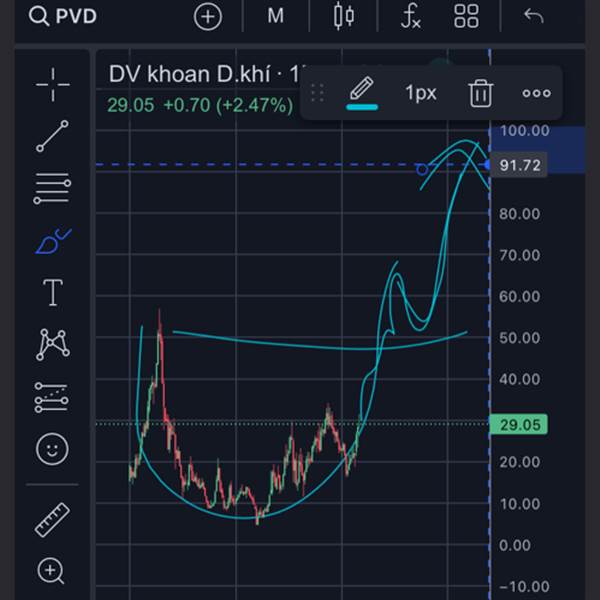This screenshot has width=600, height=600.
Task: Select the crosshair cursor tool
Action: (x=52, y=85)
